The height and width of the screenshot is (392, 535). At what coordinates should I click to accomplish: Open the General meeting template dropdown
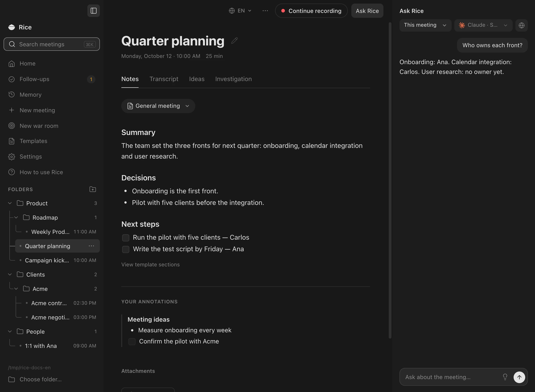coord(158,106)
